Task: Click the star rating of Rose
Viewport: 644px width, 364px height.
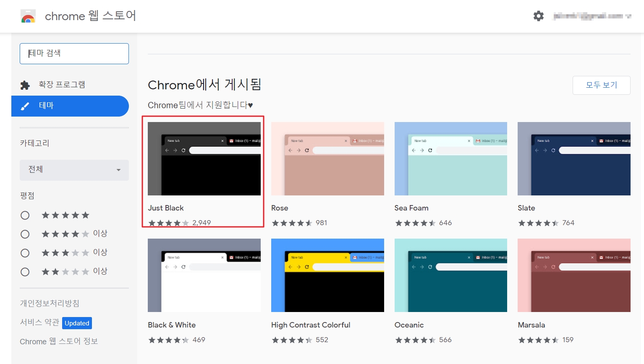Action: pos(292,223)
